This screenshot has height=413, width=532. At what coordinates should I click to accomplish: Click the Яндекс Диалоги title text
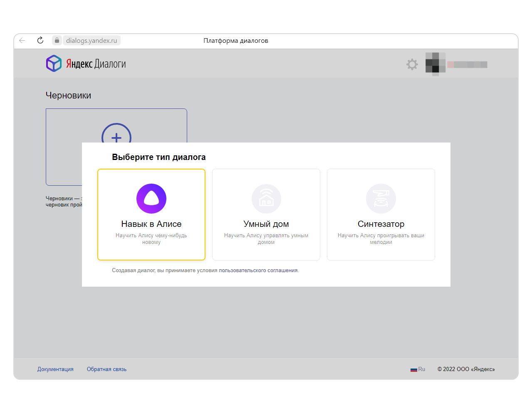click(x=96, y=64)
